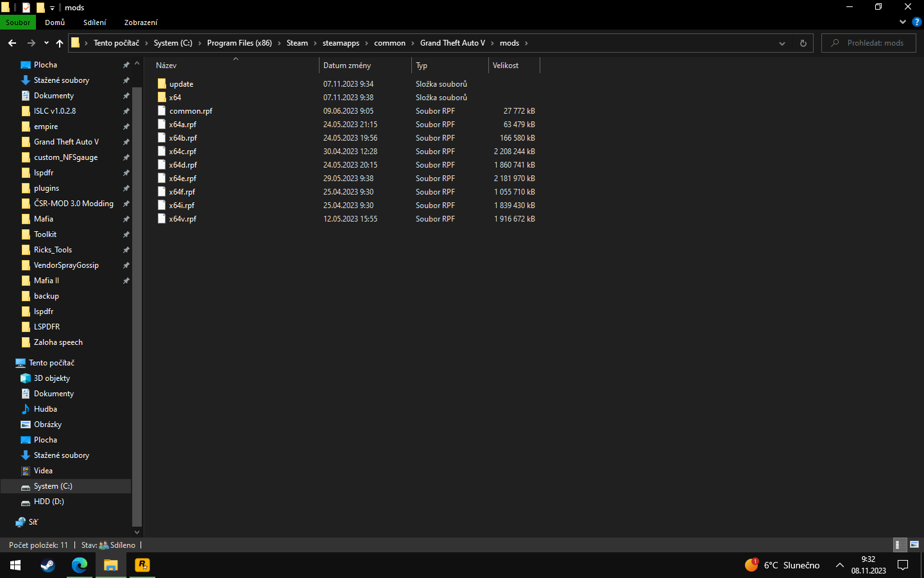Select custom_NFSgauge folder in sidebar
The image size is (924, 578).
click(x=66, y=157)
